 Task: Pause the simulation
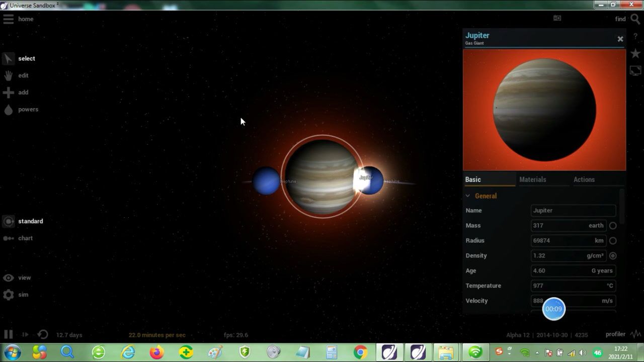(x=8, y=334)
